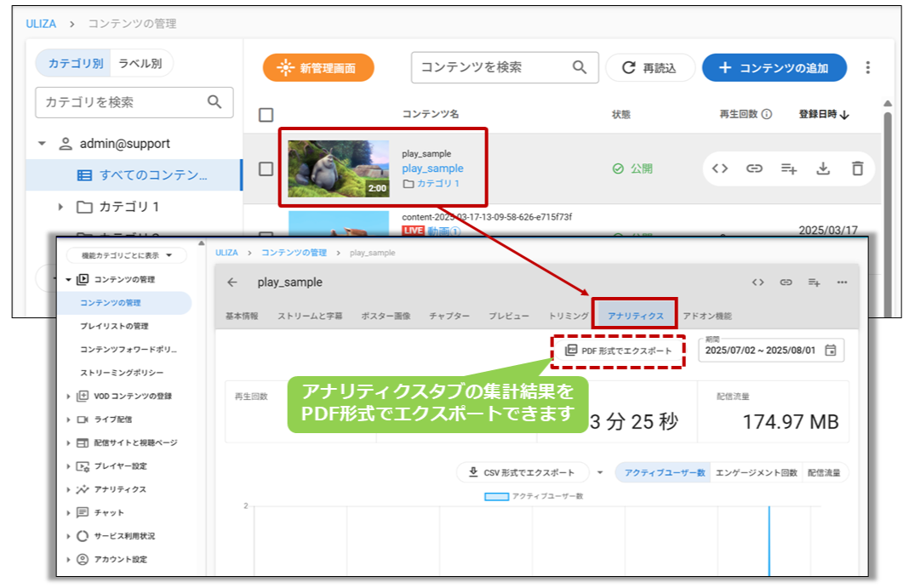The image size is (909, 588).
Task: Check the play_sample row checkbox
Action: (x=266, y=168)
